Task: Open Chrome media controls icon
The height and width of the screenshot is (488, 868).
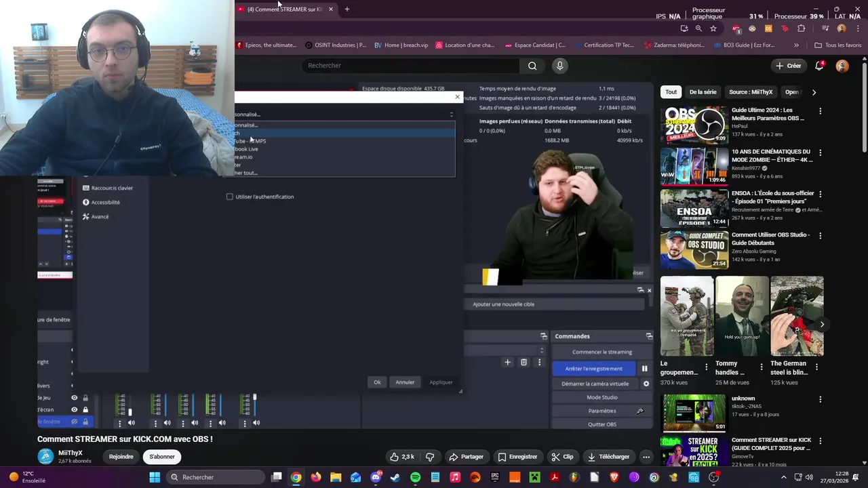Action: pyautogui.click(x=825, y=28)
